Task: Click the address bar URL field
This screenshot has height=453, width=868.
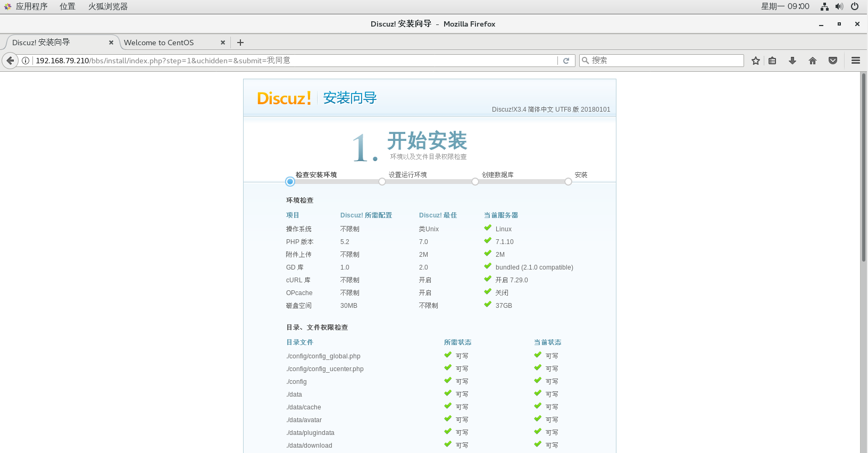Action: pyautogui.click(x=295, y=61)
